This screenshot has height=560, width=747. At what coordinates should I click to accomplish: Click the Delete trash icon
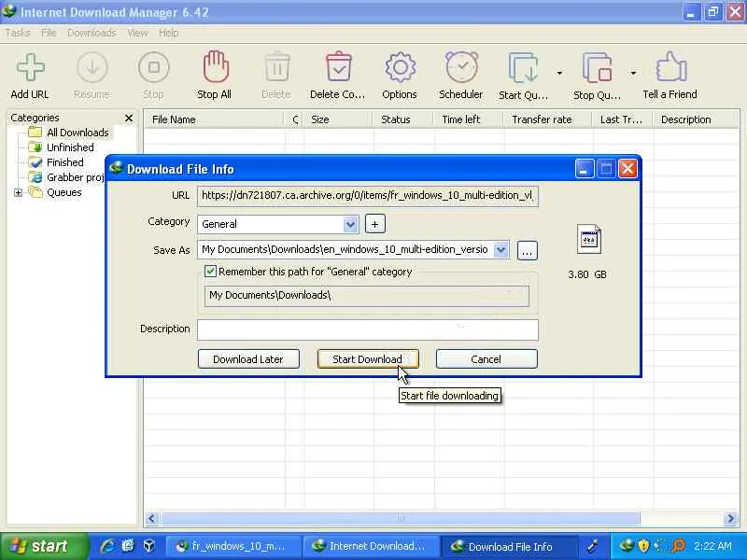(x=276, y=67)
